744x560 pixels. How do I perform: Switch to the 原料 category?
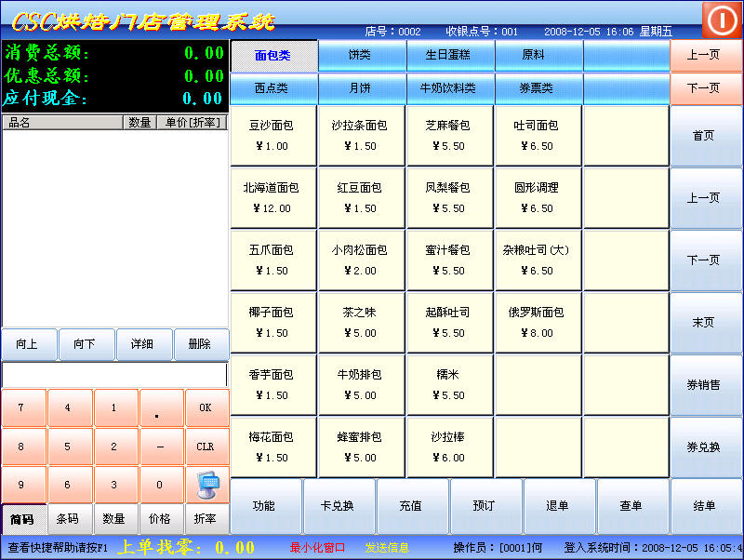538,56
